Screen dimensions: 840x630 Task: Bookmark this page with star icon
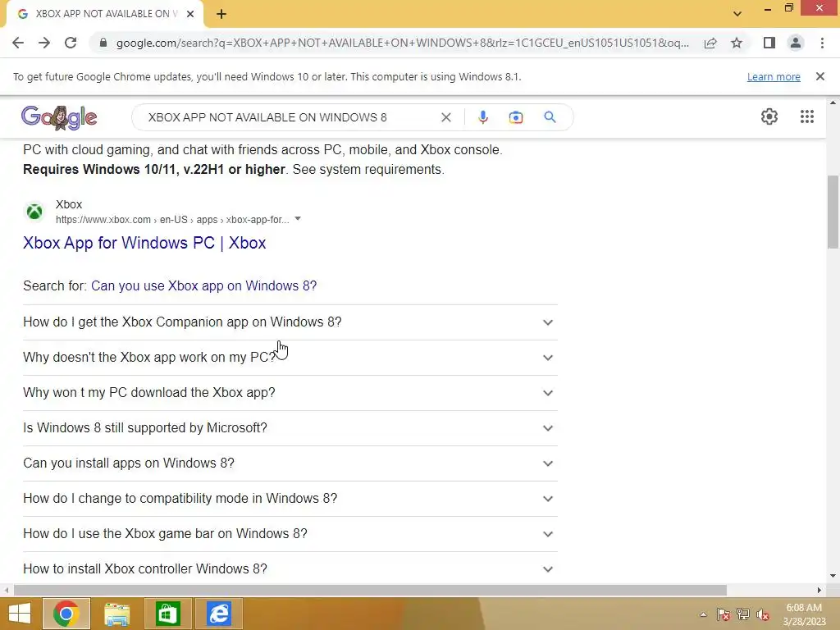(737, 43)
